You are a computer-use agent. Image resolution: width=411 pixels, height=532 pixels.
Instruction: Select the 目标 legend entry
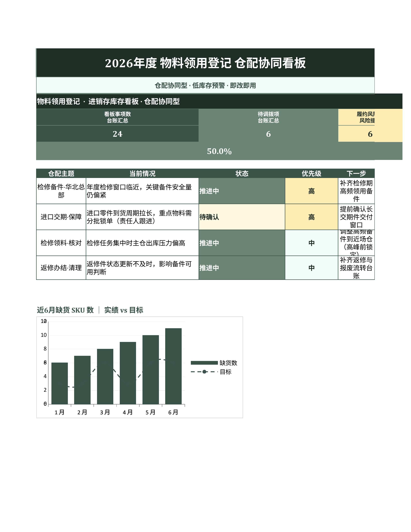211,372
